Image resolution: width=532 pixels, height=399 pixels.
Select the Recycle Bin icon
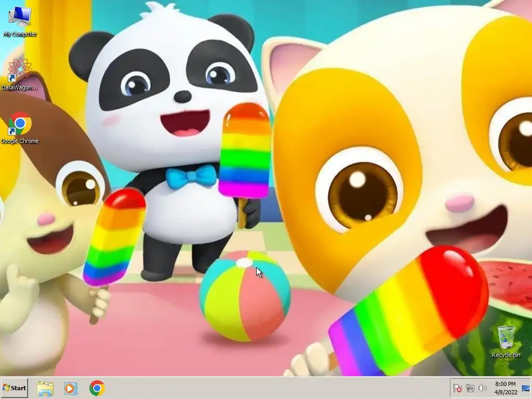(x=506, y=342)
